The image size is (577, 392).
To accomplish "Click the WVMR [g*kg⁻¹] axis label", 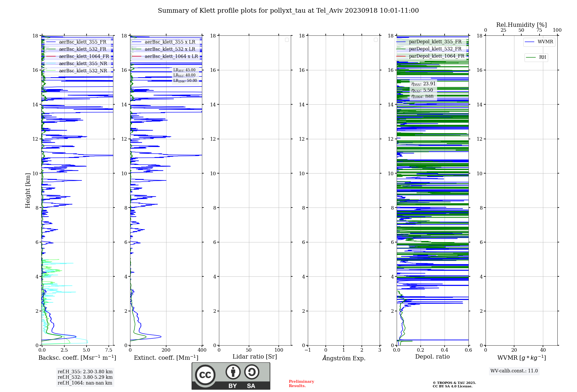I will point(522,358).
